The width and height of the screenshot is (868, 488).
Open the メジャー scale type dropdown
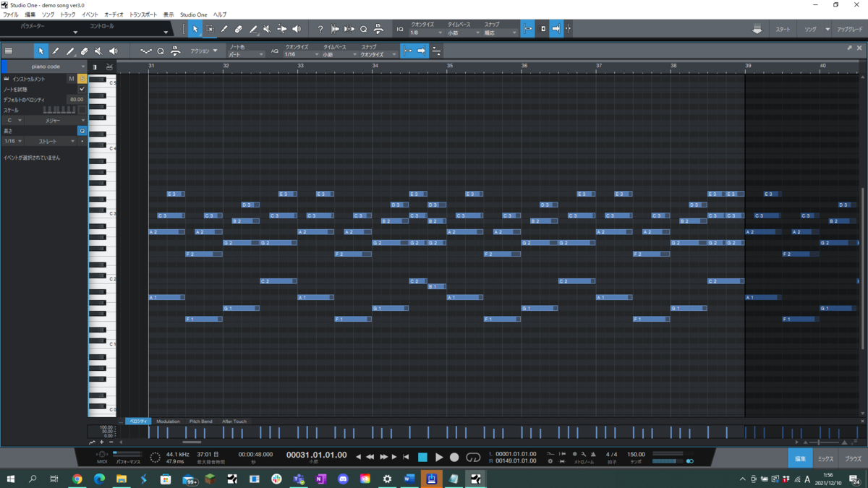tap(56, 121)
